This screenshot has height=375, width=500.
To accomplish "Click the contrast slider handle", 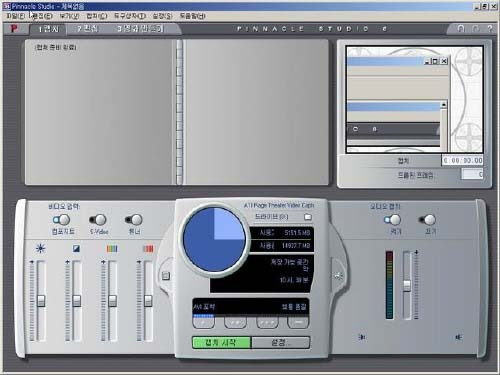I will click(77, 301).
